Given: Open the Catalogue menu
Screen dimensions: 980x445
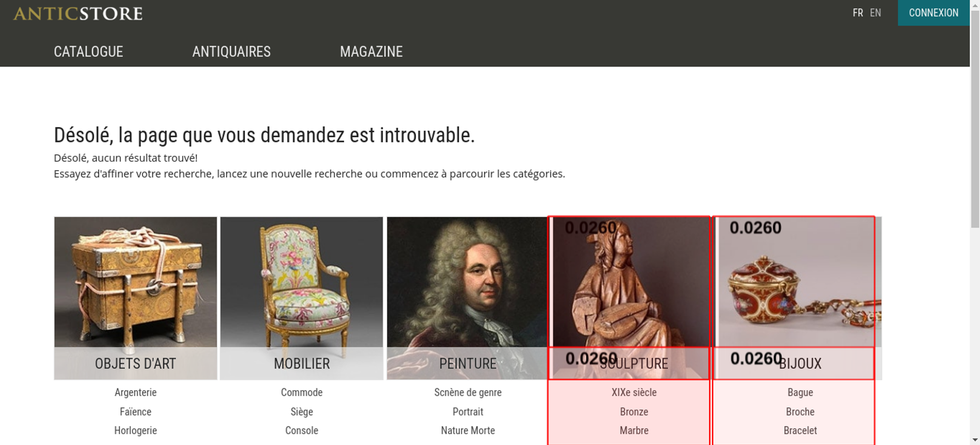Looking at the screenshot, I should [x=88, y=51].
